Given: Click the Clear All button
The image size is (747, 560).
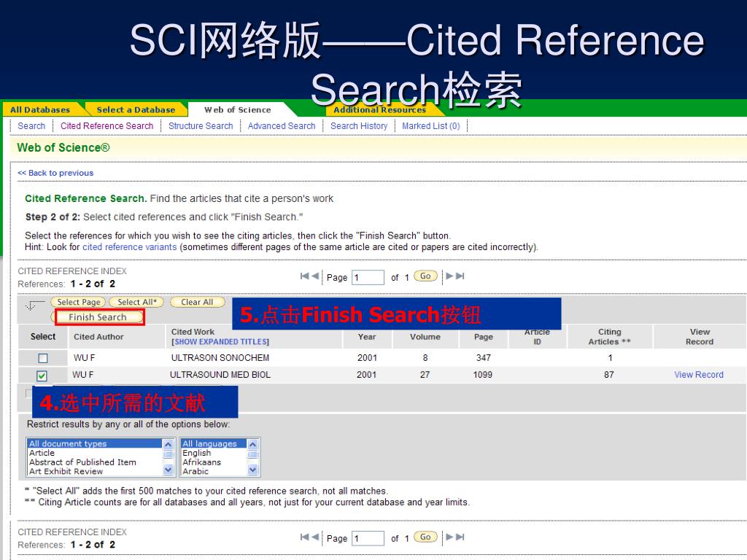Looking at the screenshot, I should tap(197, 302).
